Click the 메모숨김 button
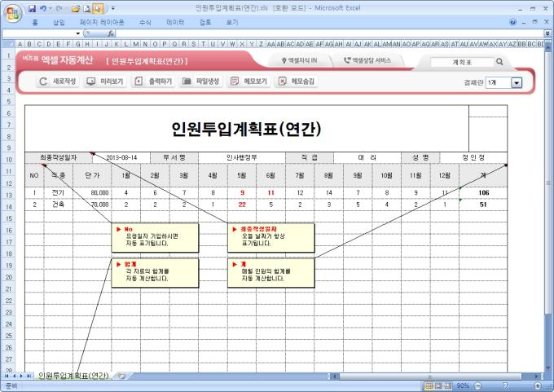 pos(296,81)
